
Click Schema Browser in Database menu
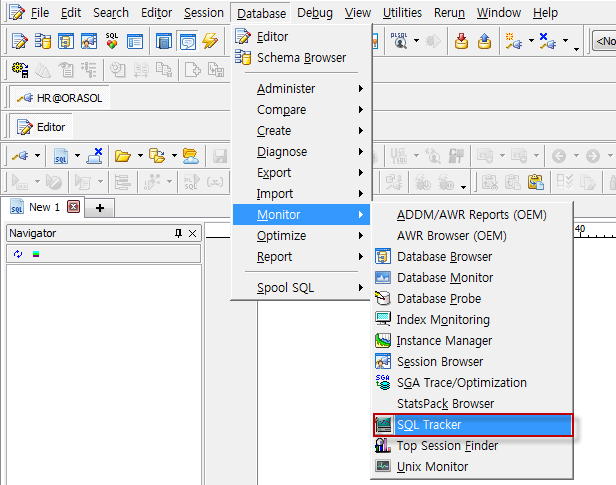[x=301, y=58]
